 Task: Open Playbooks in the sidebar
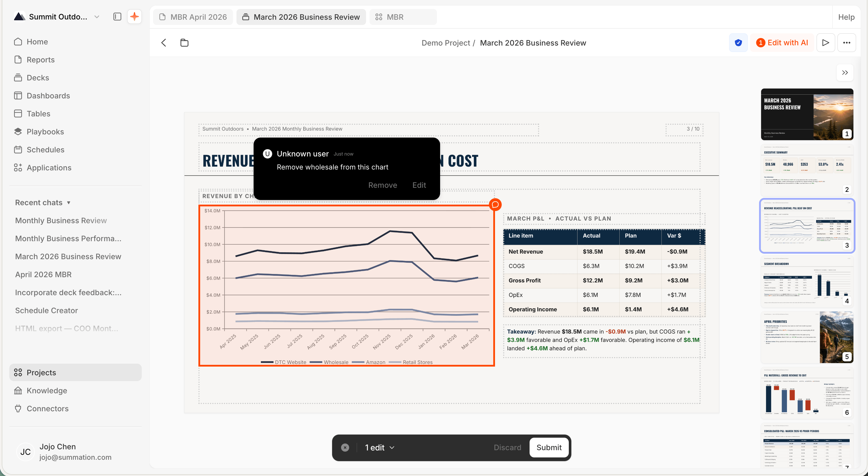[x=76, y=131]
